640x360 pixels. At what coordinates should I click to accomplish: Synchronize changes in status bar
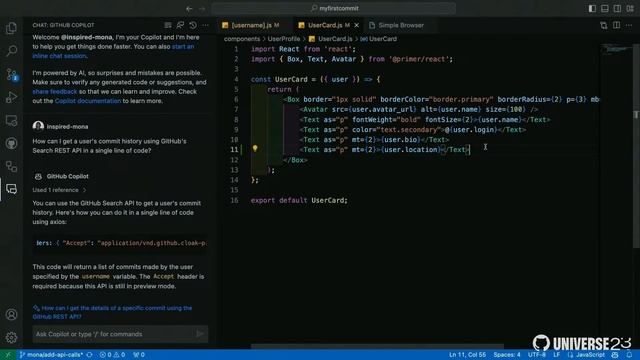(x=89, y=355)
